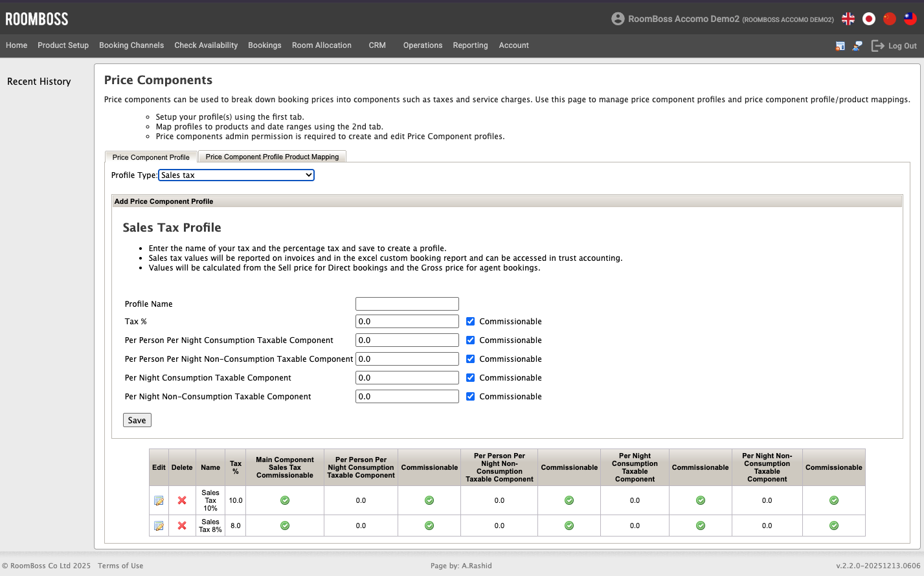Click the Save button
The image size is (924, 576).
click(x=137, y=420)
